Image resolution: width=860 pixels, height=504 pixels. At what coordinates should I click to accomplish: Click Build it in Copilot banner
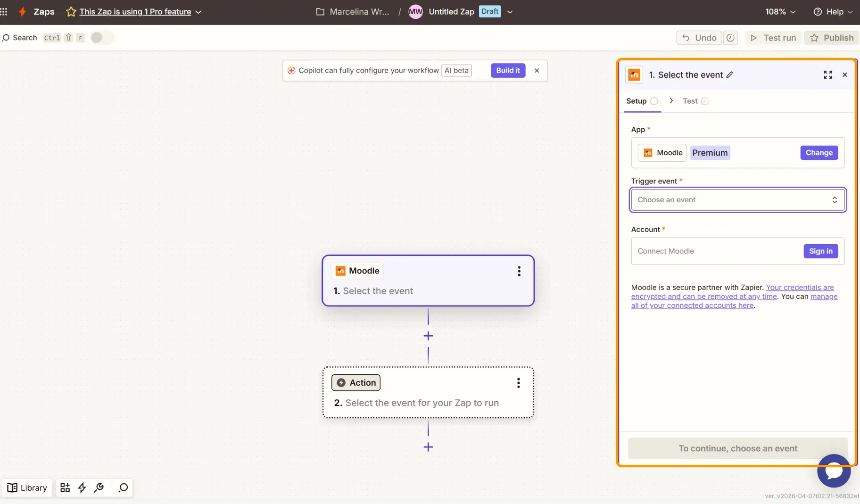tap(508, 70)
